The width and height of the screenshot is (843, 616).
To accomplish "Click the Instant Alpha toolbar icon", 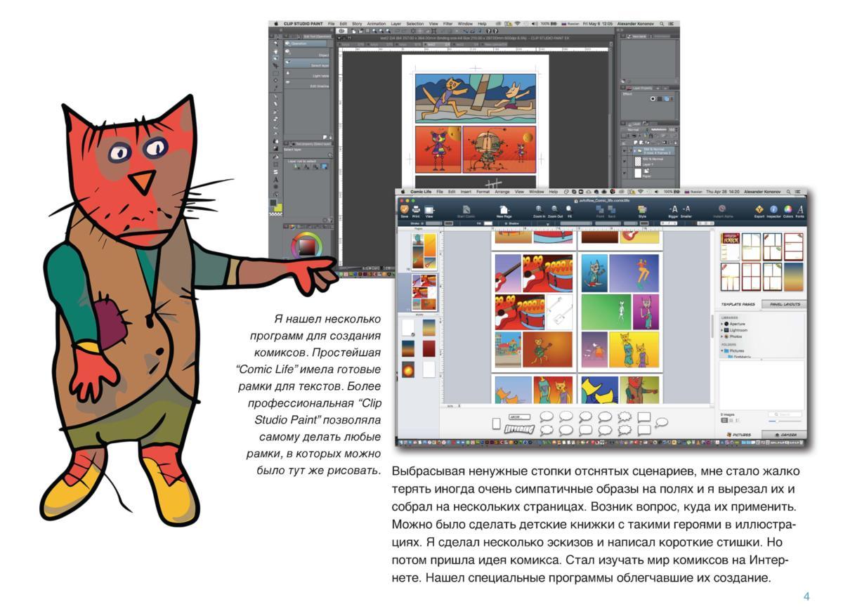I will click(x=722, y=209).
